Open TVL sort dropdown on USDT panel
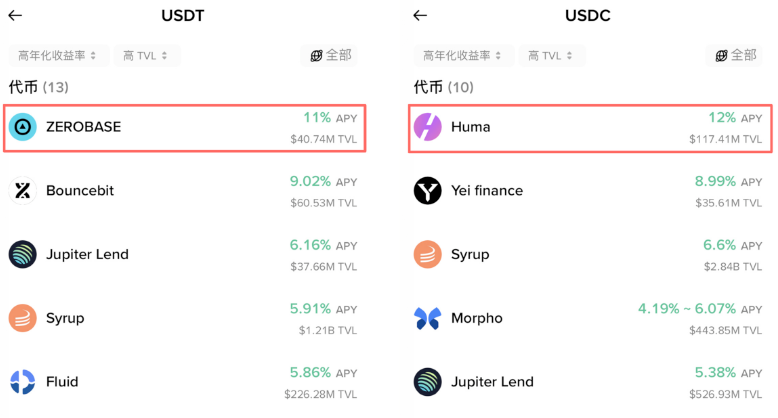The height and width of the screenshot is (418, 778). click(147, 56)
